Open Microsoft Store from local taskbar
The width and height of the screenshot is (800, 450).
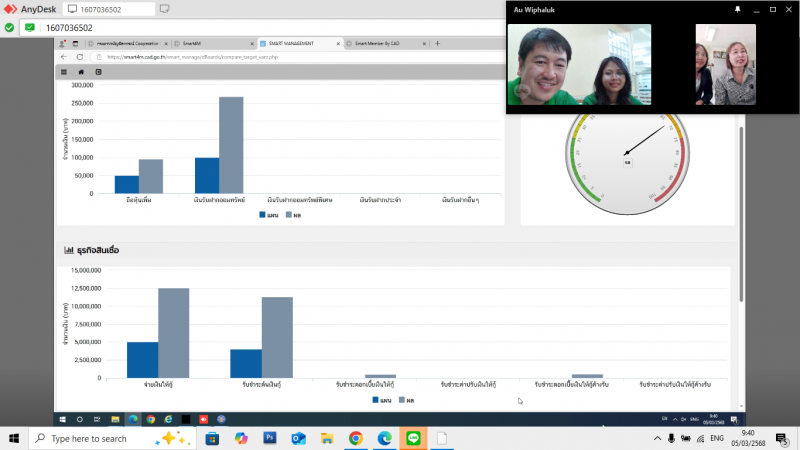click(212, 438)
